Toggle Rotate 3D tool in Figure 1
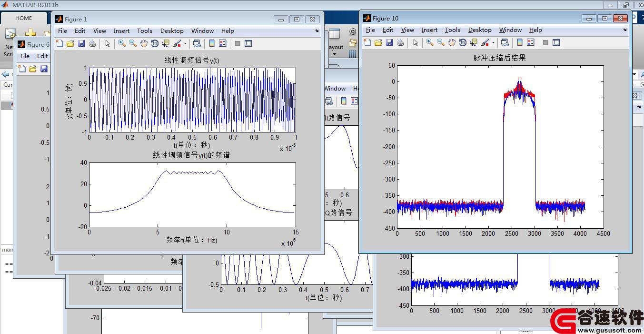644x334 pixels. tap(155, 43)
